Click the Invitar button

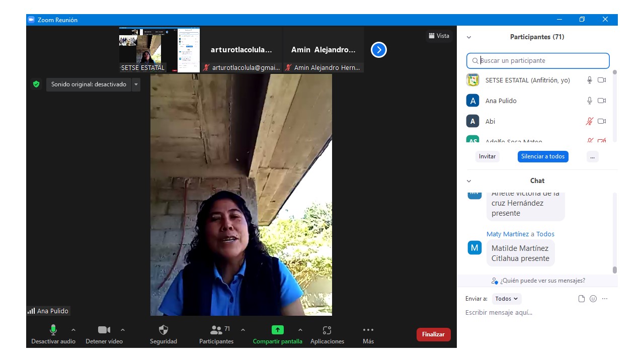(488, 156)
